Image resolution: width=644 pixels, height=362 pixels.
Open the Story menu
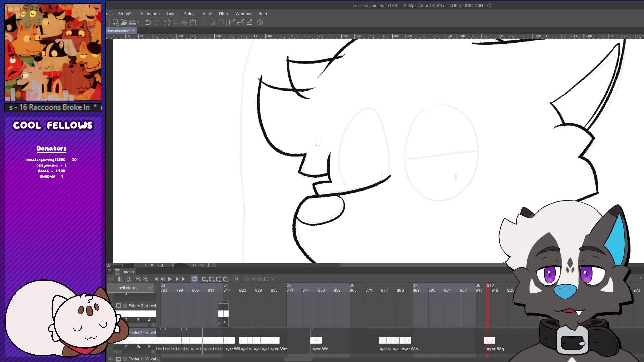click(125, 14)
